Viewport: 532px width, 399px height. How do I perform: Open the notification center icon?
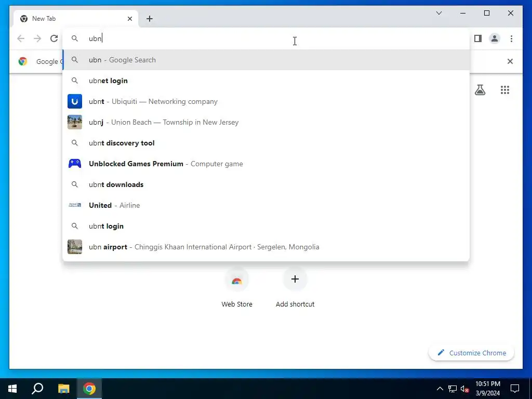point(515,389)
